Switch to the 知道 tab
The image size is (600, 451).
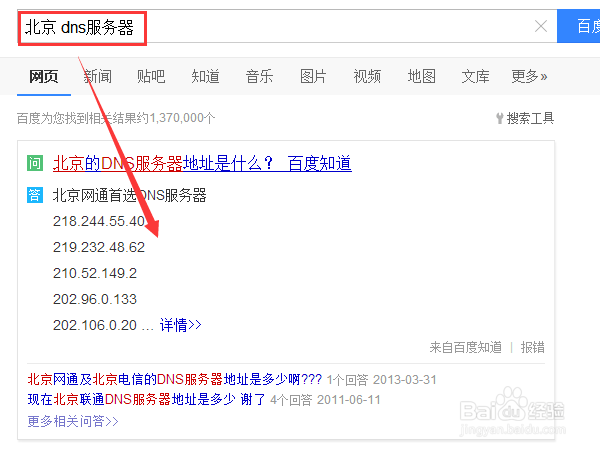pyautogui.click(x=205, y=77)
